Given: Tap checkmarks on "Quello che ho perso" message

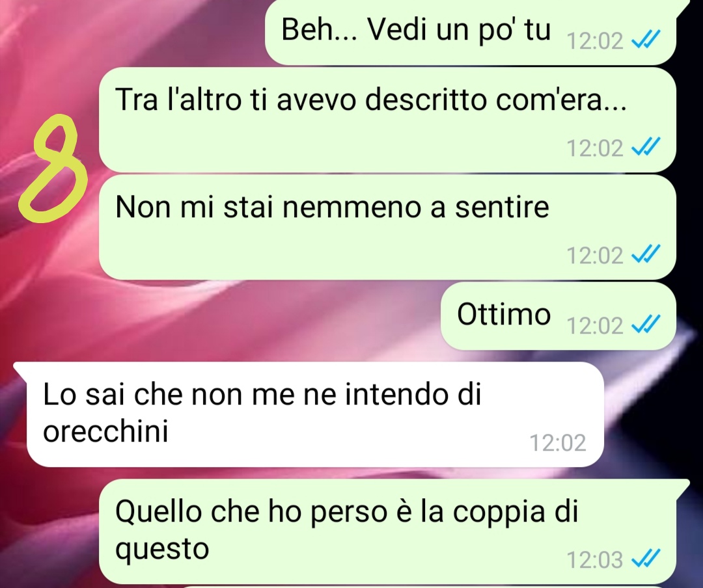Looking at the screenshot, I should (646, 559).
